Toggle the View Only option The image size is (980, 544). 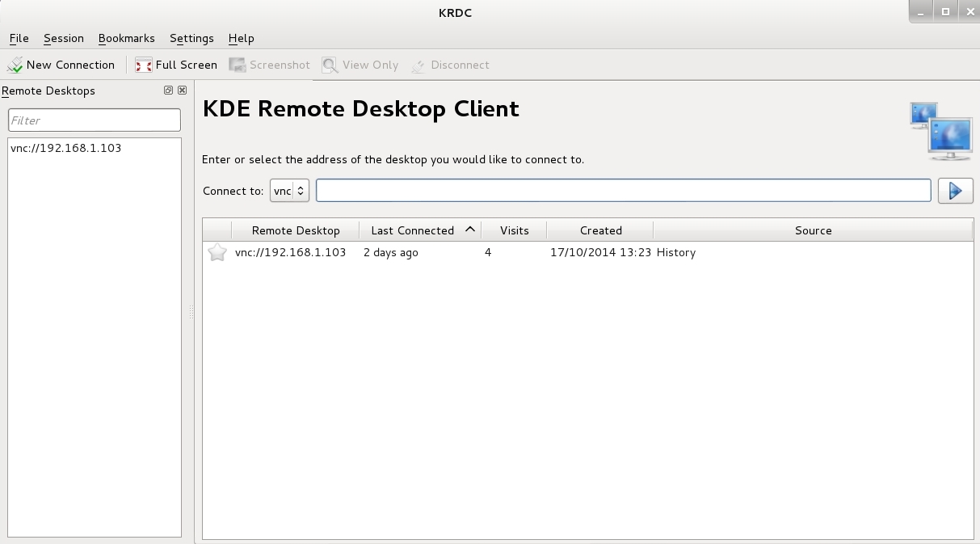(360, 65)
